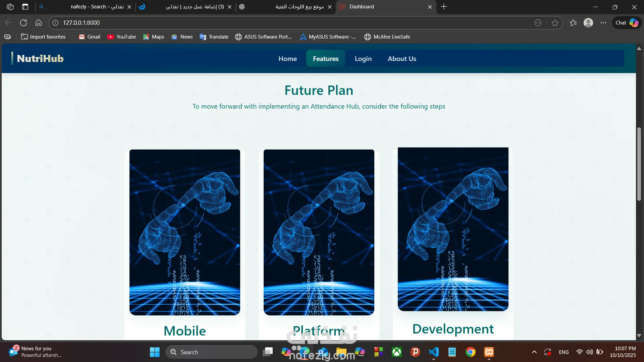Open browser settings and more menu
644x362 pixels.
point(603,23)
